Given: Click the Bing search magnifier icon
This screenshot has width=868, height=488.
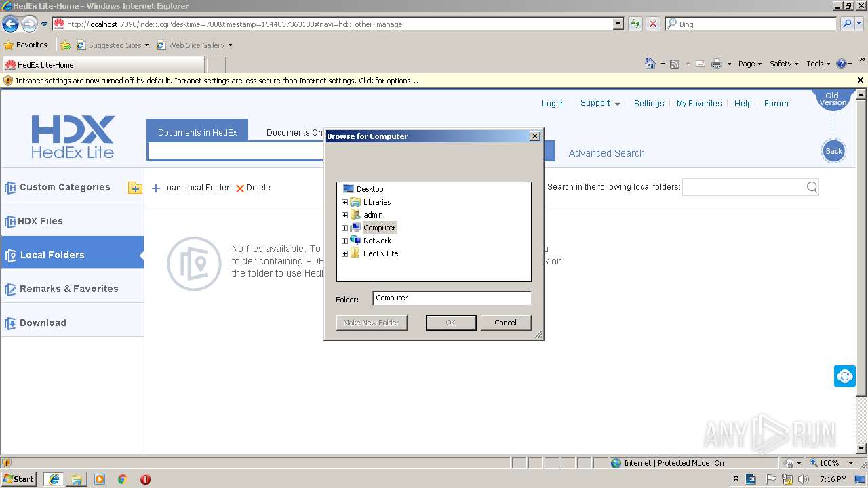Looking at the screenshot, I should point(847,24).
